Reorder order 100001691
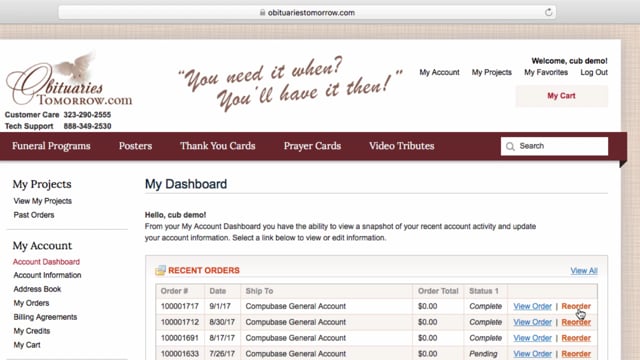The image size is (640, 360). [576, 338]
